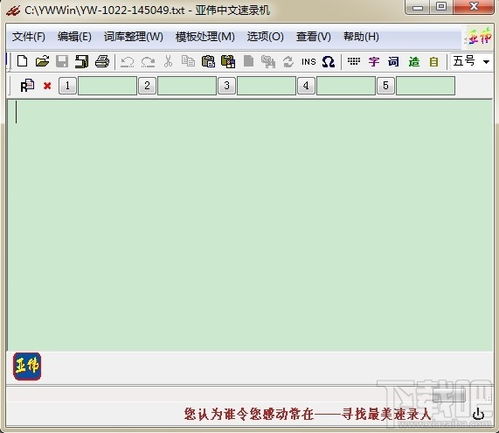This screenshot has width=499, height=433.
Task: Redo the last undone action
Action: [148, 62]
